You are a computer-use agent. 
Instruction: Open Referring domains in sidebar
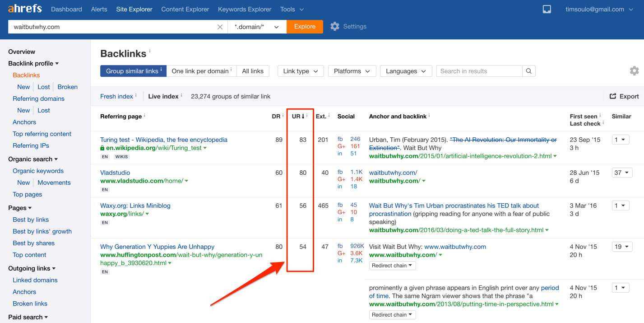(x=38, y=98)
